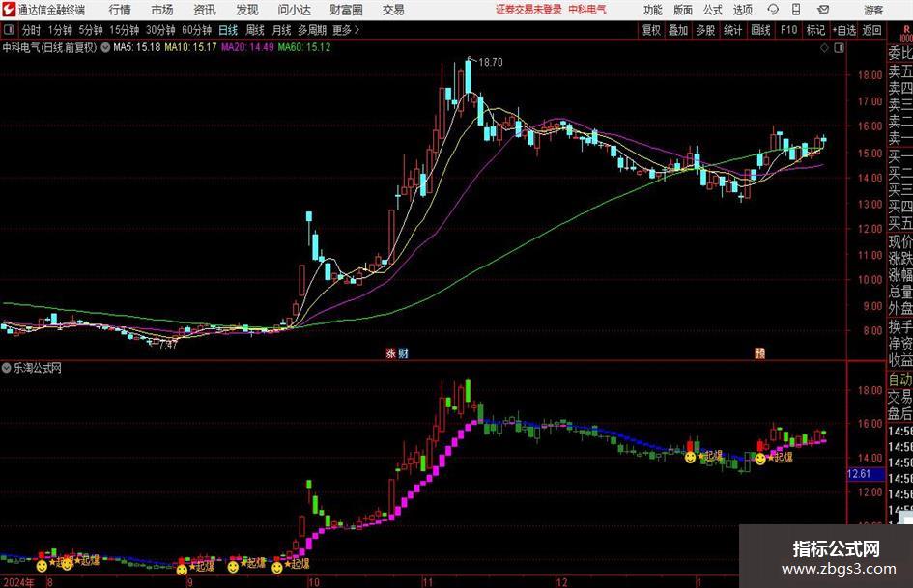Click the 返回 back button
Screen dimensions: 913x588
(x=871, y=30)
